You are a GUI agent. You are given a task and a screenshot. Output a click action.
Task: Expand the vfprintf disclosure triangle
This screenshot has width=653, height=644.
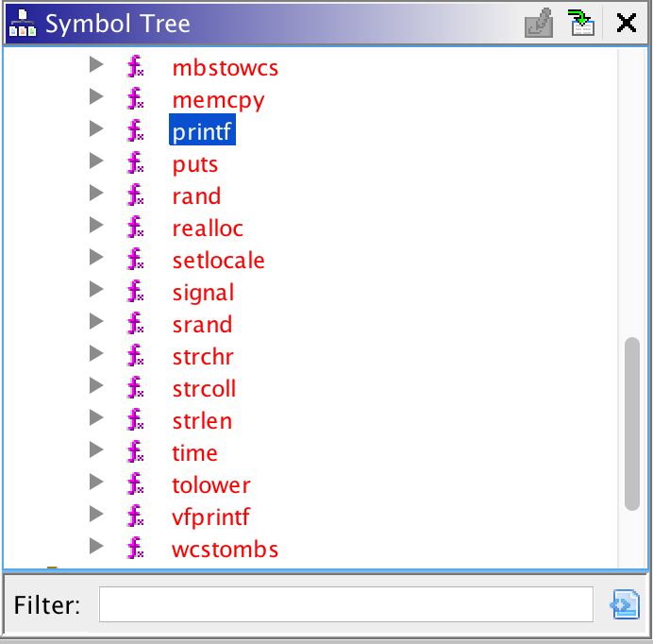95,517
